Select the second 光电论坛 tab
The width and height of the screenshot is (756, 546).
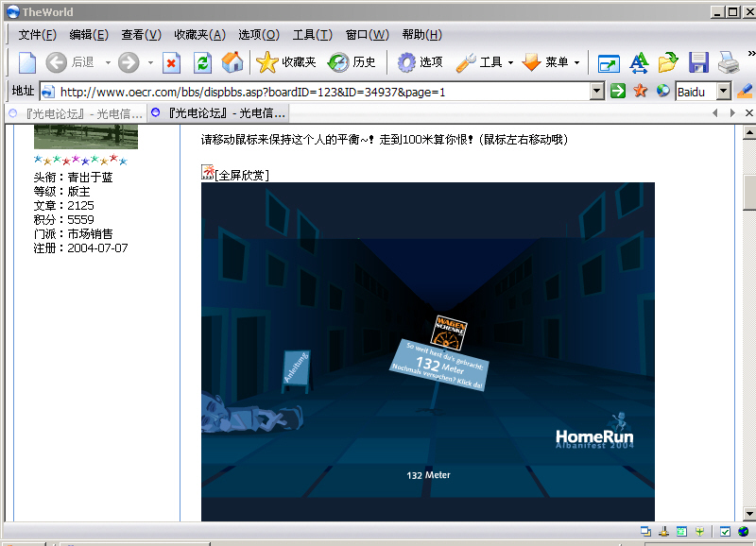[218, 113]
